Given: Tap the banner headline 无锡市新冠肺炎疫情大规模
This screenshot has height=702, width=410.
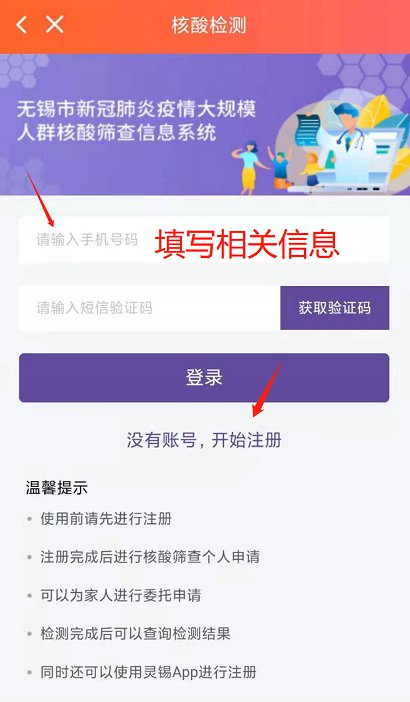Looking at the screenshot, I should 137,109.
